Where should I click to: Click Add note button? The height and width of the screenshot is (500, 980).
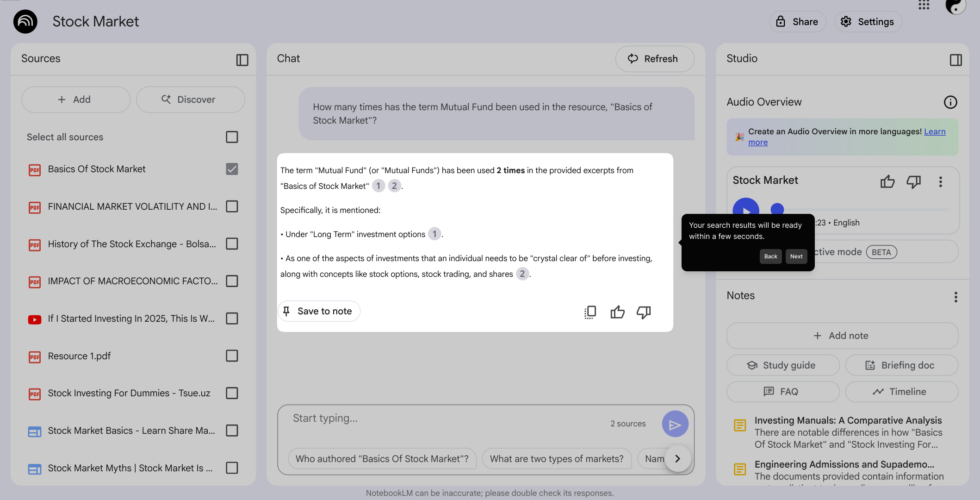coord(842,336)
